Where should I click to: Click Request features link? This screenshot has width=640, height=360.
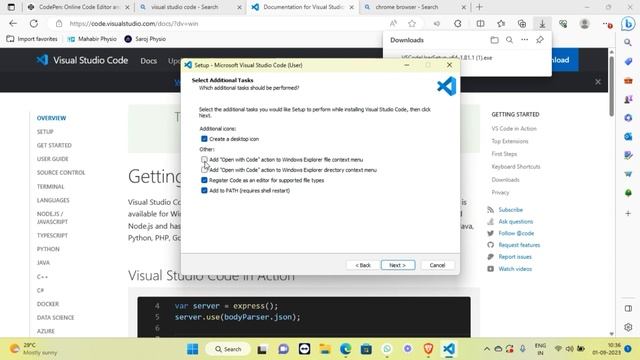(519, 245)
